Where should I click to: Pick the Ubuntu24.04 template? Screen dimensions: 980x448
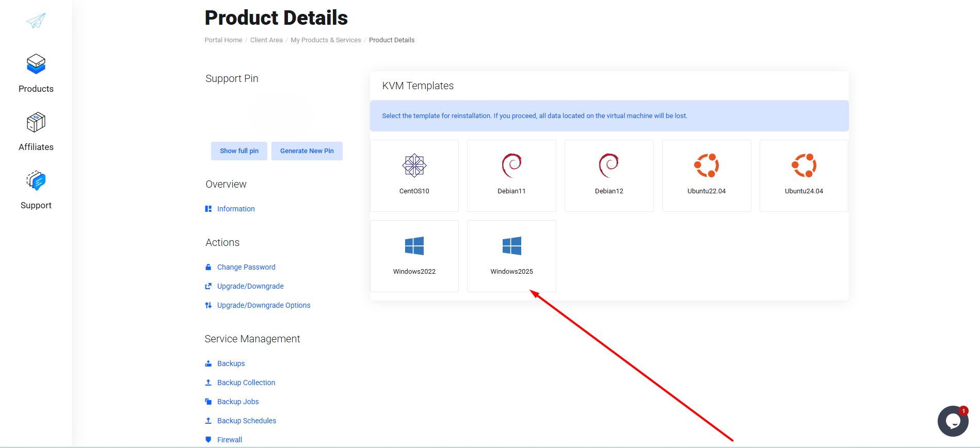coord(804,175)
